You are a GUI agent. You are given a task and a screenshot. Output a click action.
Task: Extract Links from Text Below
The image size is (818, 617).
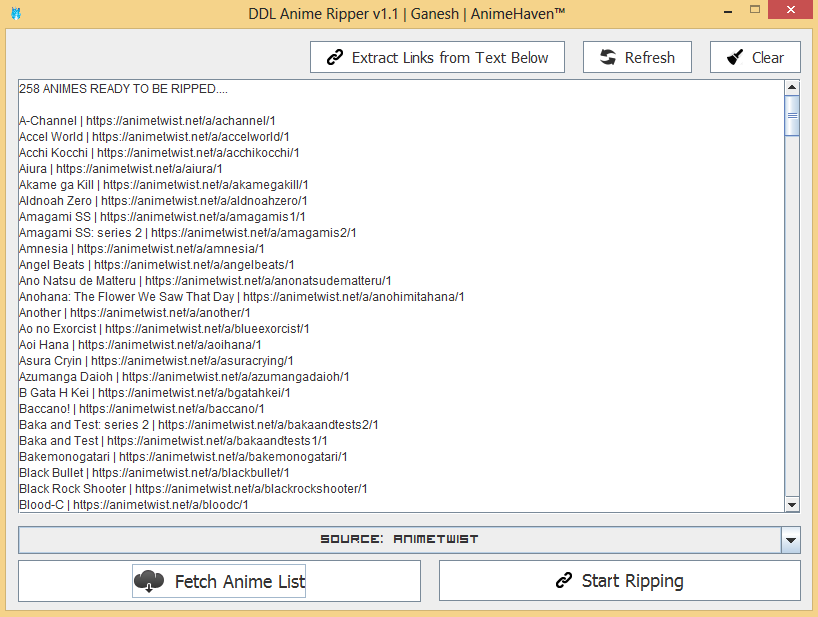coord(437,57)
